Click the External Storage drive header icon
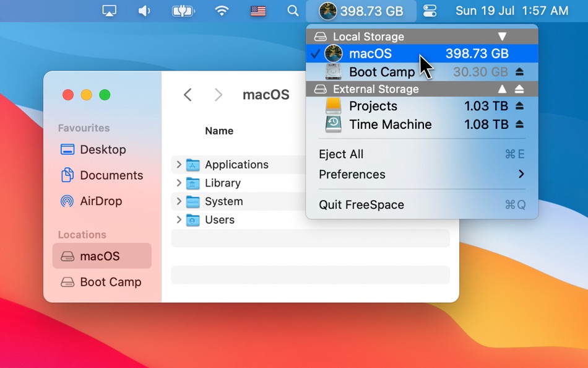 point(320,89)
